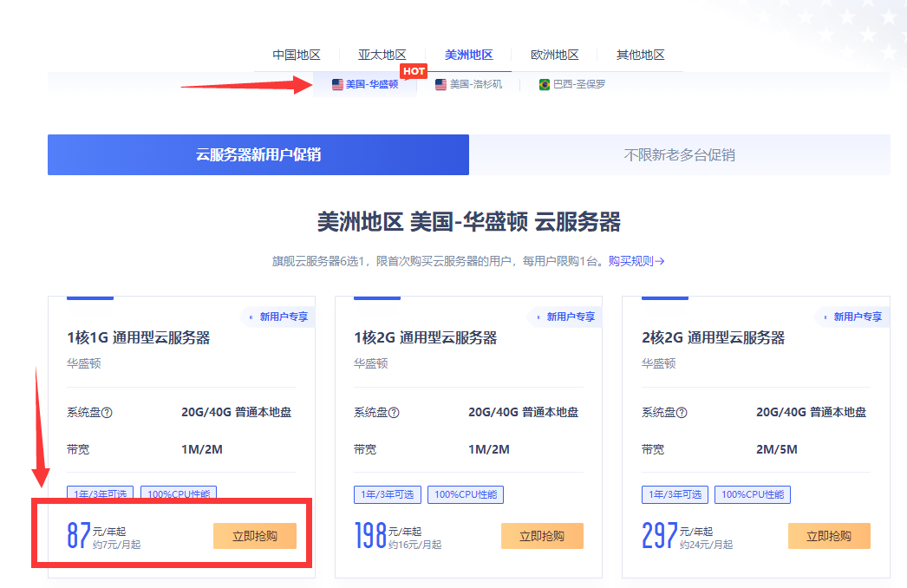Click the 系统盘 help icon in 2核2G card
The width and height of the screenshot is (907, 588).
(x=682, y=413)
